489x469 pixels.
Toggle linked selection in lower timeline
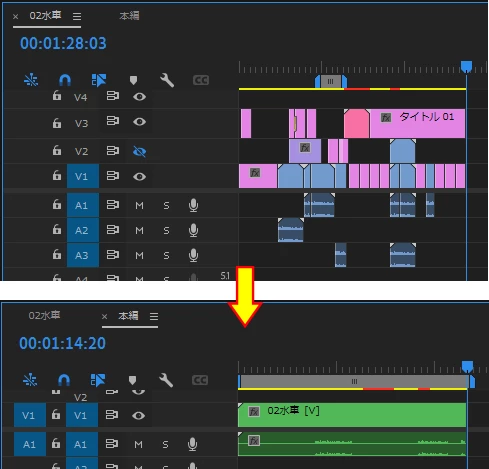(x=98, y=380)
